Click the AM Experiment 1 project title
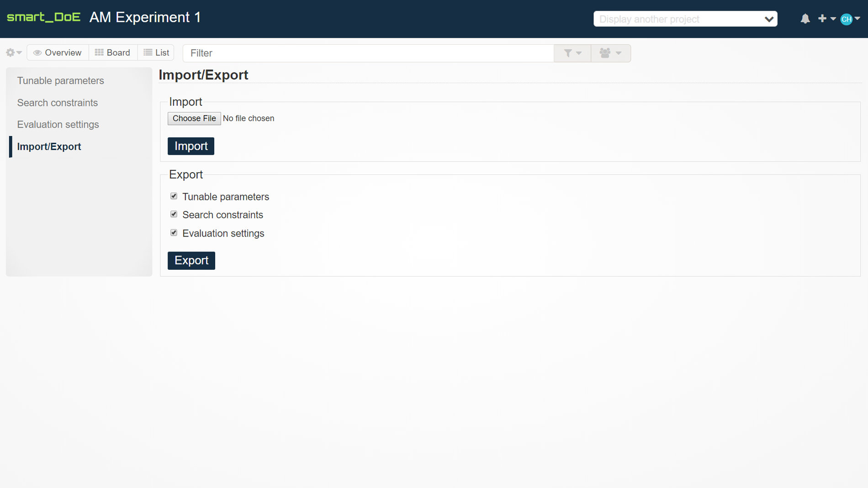 click(145, 17)
